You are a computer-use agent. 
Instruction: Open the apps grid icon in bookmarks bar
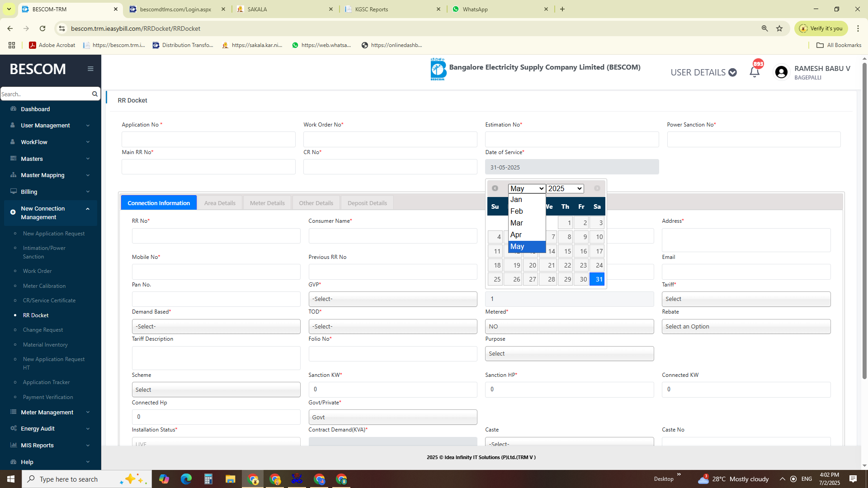[x=12, y=45]
